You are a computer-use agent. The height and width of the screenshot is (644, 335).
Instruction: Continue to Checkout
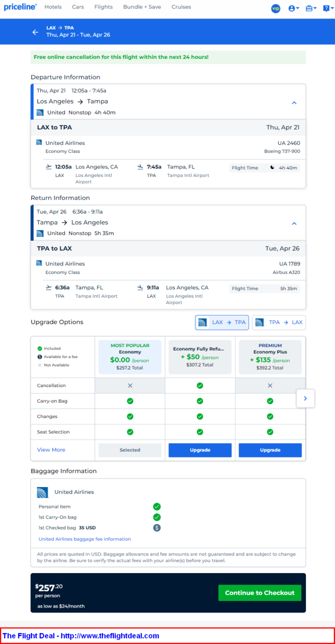pos(260,593)
